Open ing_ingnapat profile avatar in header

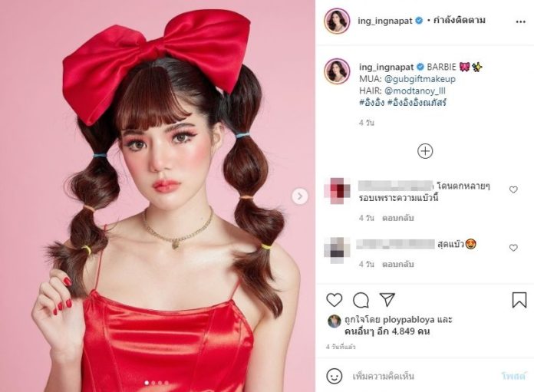point(337,21)
